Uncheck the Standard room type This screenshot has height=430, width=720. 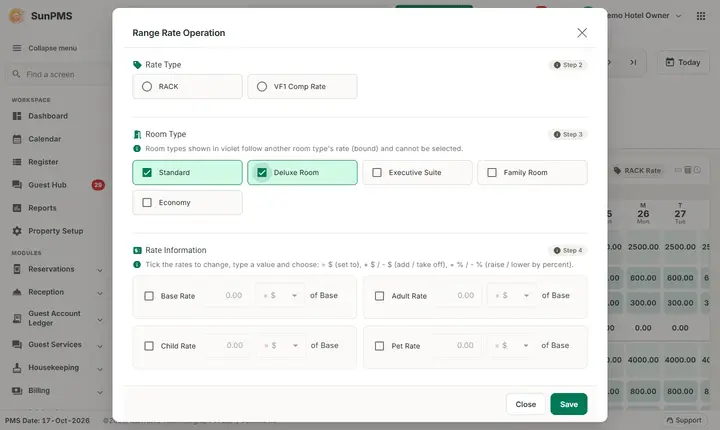click(147, 172)
